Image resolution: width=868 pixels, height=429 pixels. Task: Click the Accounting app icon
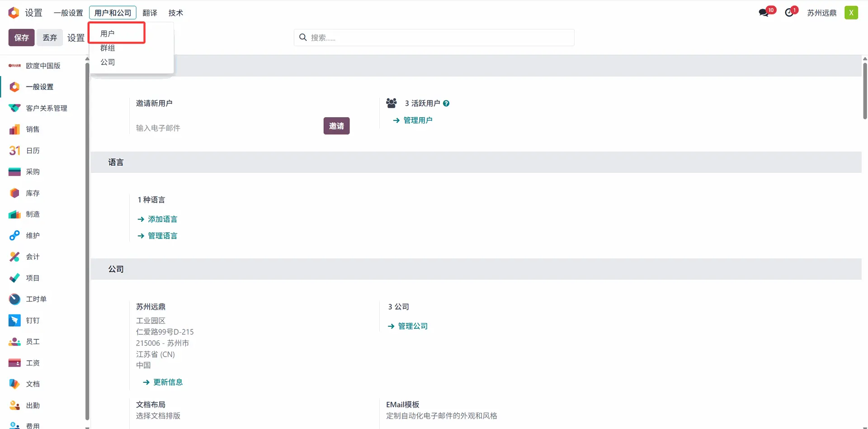(x=14, y=257)
